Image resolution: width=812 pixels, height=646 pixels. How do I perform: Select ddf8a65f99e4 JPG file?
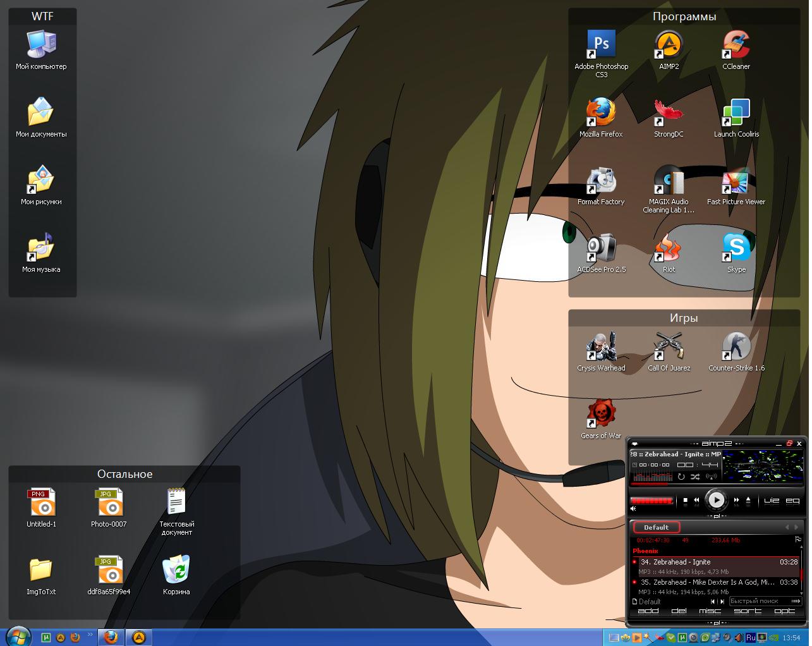109,575
